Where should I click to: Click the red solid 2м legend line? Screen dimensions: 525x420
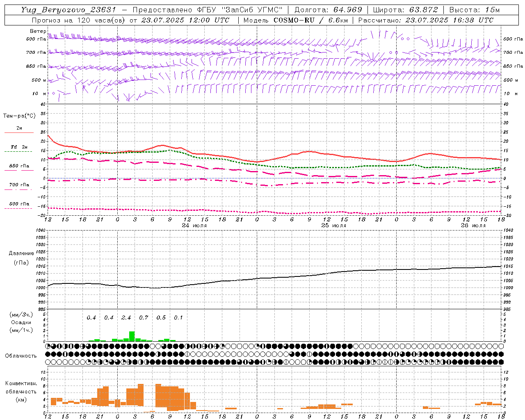tap(19, 132)
